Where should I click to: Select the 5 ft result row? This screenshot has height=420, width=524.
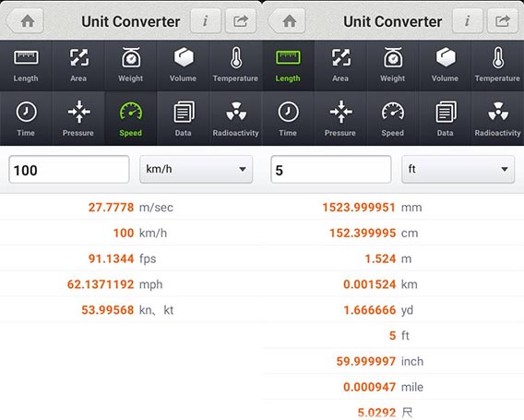(x=393, y=335)
